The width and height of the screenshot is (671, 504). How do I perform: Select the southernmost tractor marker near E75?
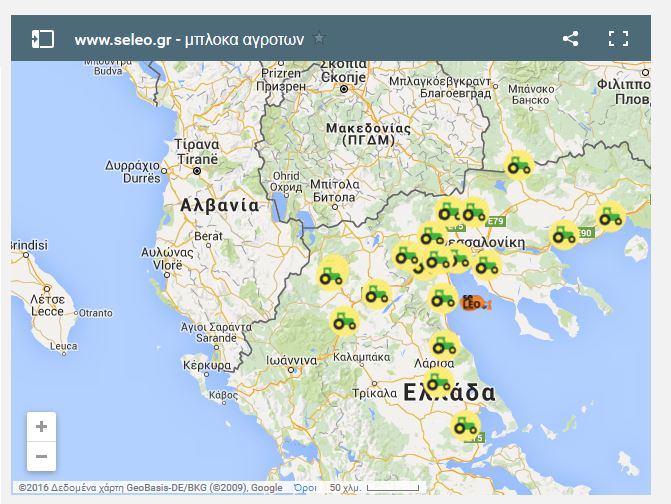tap(466, 425)
